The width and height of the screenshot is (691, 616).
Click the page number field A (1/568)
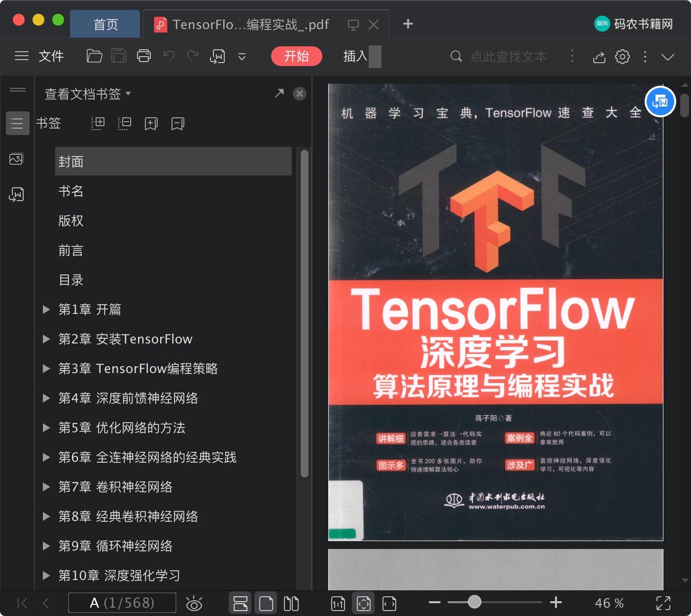[x=122, y=603]
